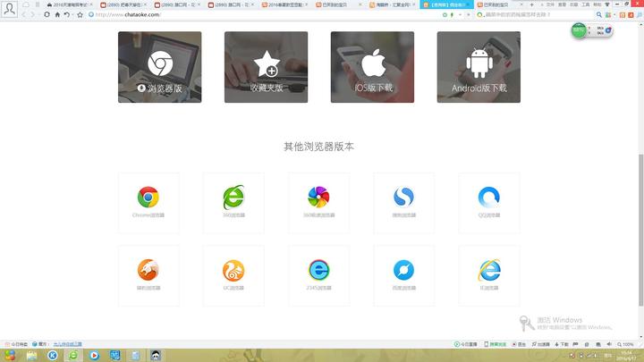The image size is (644, 362).
Task: Switch to the last 已买到的宝贝 tab
Action: [500, 5]
